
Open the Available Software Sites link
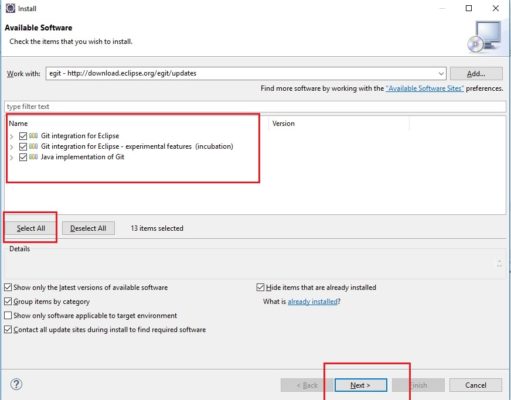pyautogui.click(x=425, y=88)
